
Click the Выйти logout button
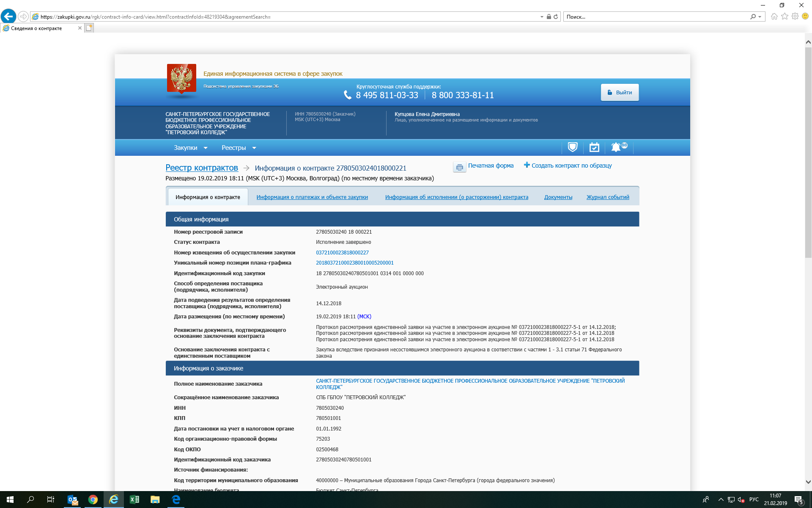(x=620, y=92)
